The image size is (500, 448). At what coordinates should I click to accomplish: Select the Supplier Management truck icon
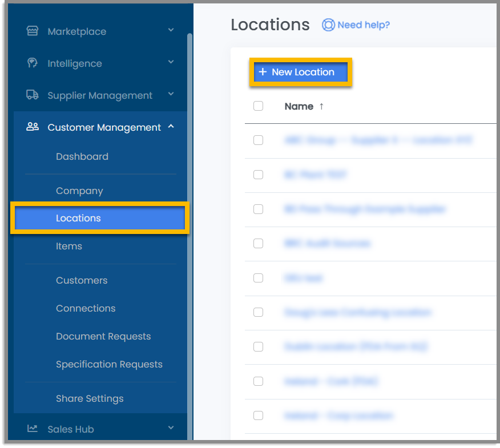coord(33,95)
